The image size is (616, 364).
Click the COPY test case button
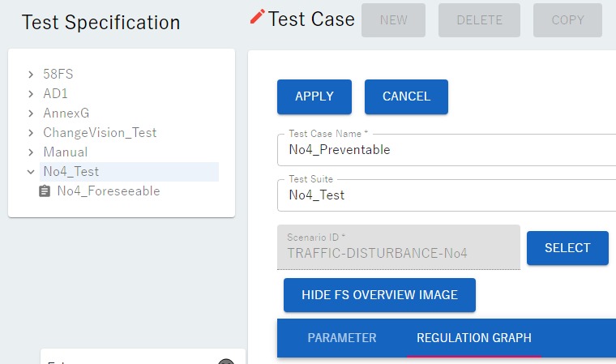[567, 20]
